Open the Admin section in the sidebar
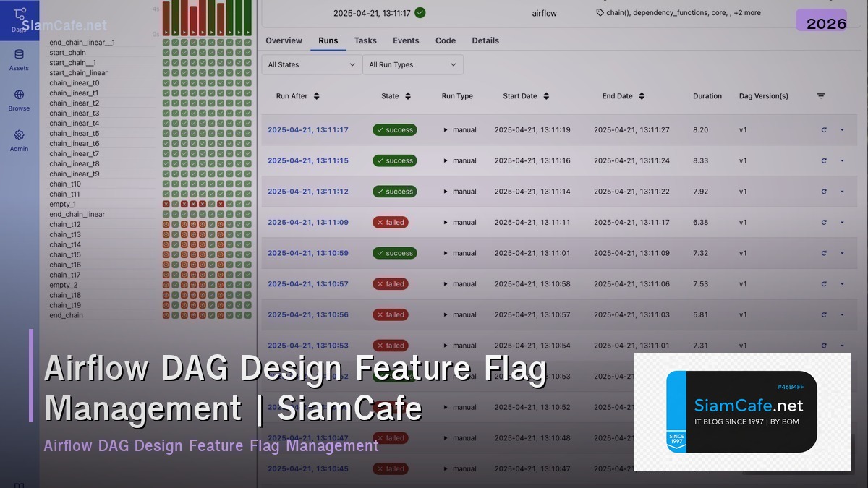The image size is (868, 488). pos(19,140)
